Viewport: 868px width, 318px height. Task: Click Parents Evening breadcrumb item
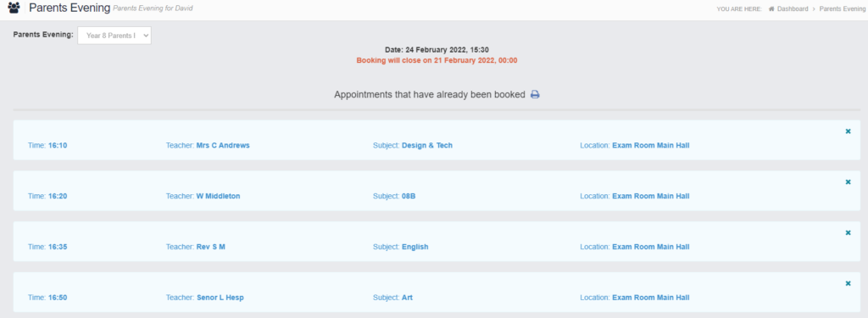click(842, 8)
